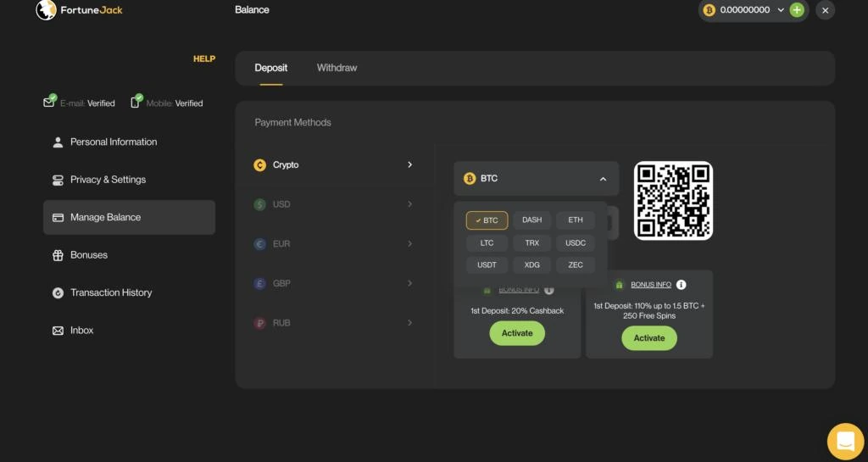Open the HELP link
The width and height of the screenshot is (868, 462).
204,58
